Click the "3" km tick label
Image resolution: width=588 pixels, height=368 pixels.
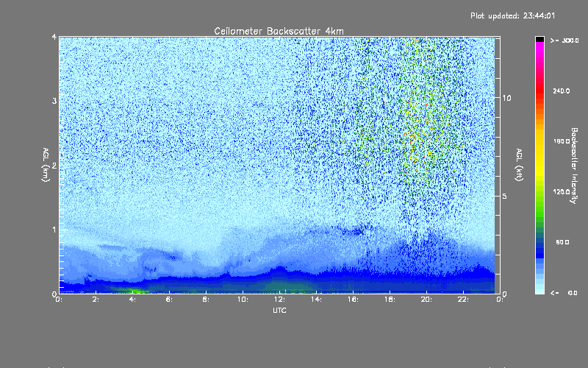point(54,101)
